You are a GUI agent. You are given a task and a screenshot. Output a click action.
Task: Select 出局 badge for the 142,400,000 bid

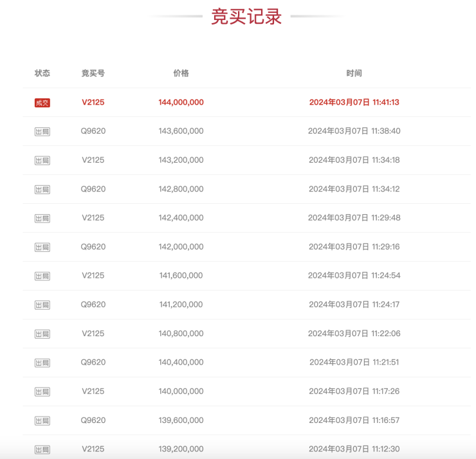[42, 219]
